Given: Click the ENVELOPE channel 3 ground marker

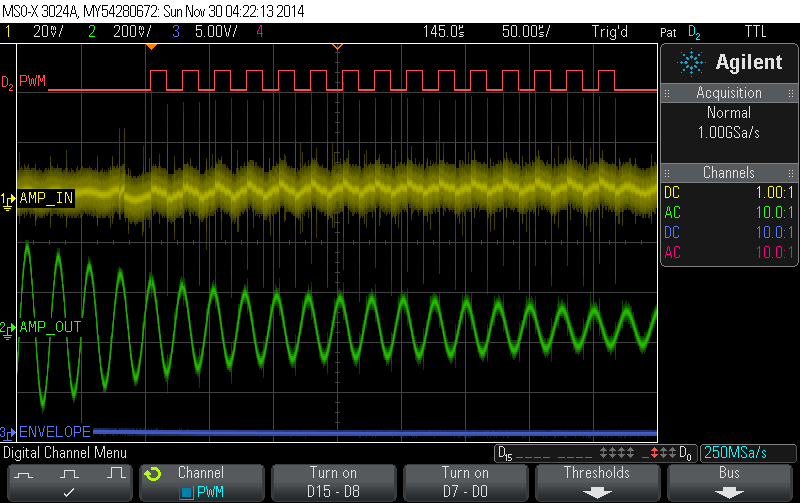Looking at the screenshot, I should (x=8, y=432).
